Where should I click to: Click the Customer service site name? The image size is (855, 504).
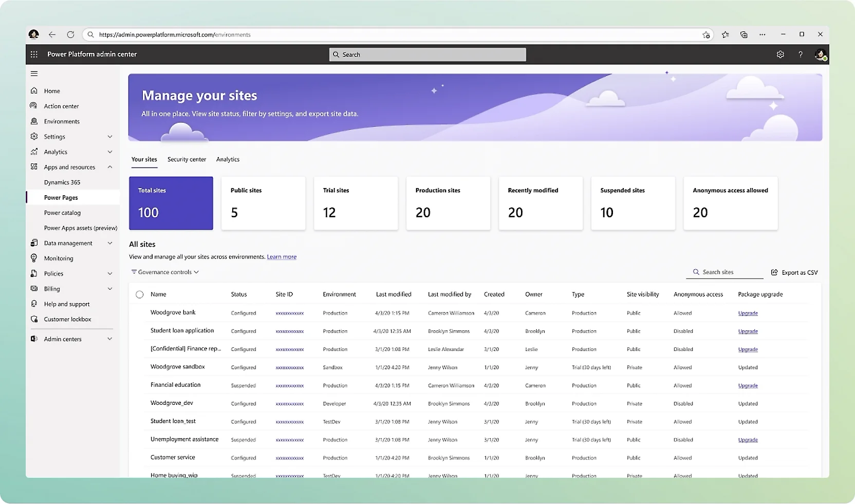coord(173,457)
